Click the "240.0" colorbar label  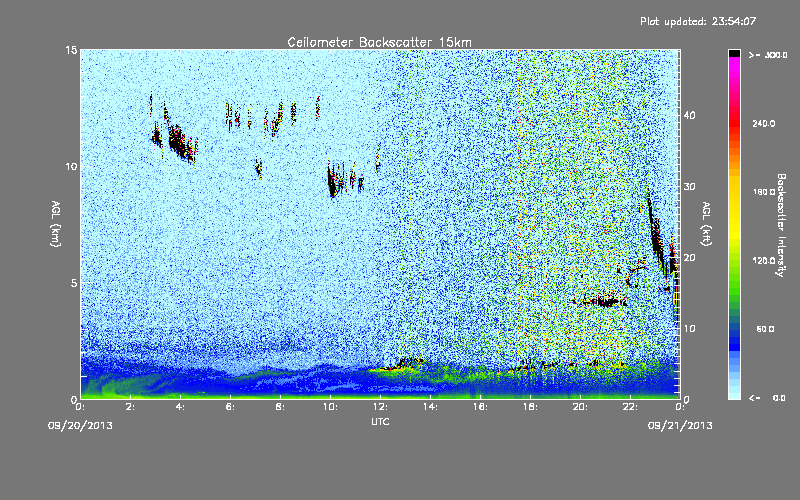click(x=764, y=123)
